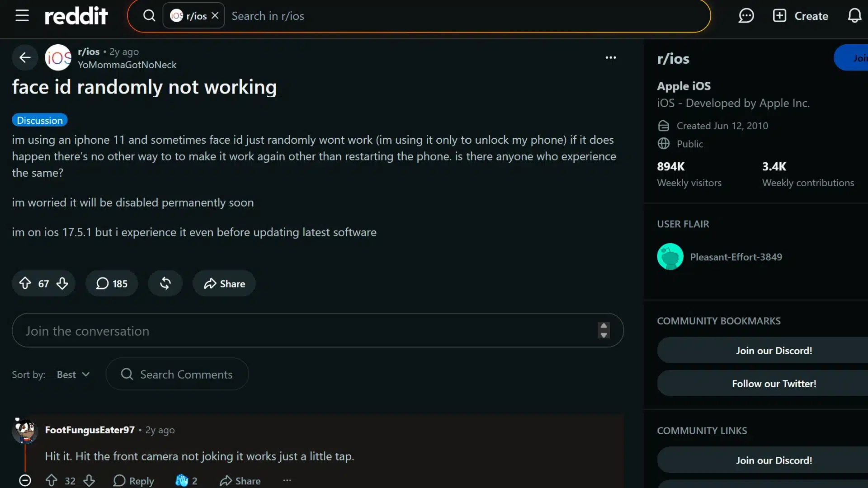The height and width of the screenshot is (488, 868).
Task: Click the refresh arrows button on the post
Action: pyautogui.click(x=165, y=283)
